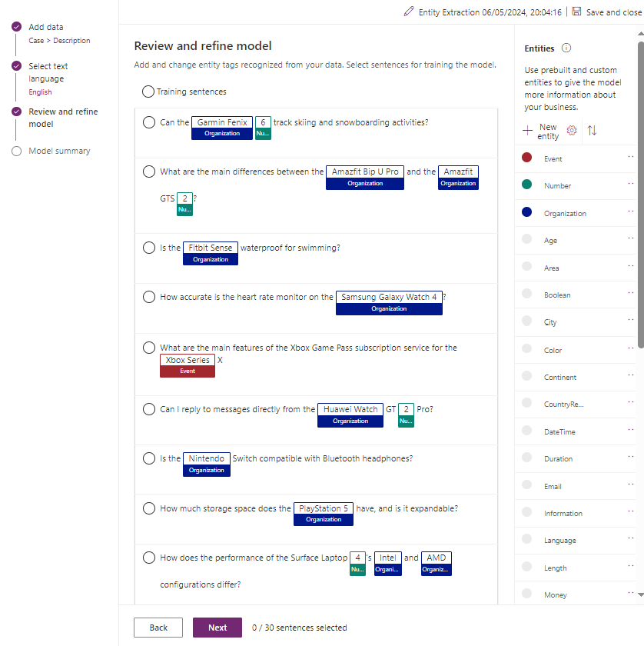Viewport: 644px width, 646px height.
Task: Click the sort entities arrows icon
Action: tap(592, 131)
